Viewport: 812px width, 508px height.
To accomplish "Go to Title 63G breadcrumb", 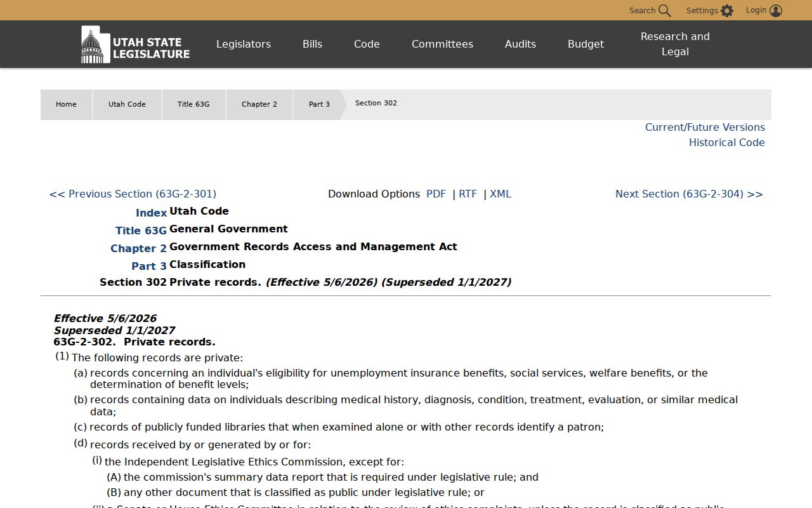I will coord(193,104).
